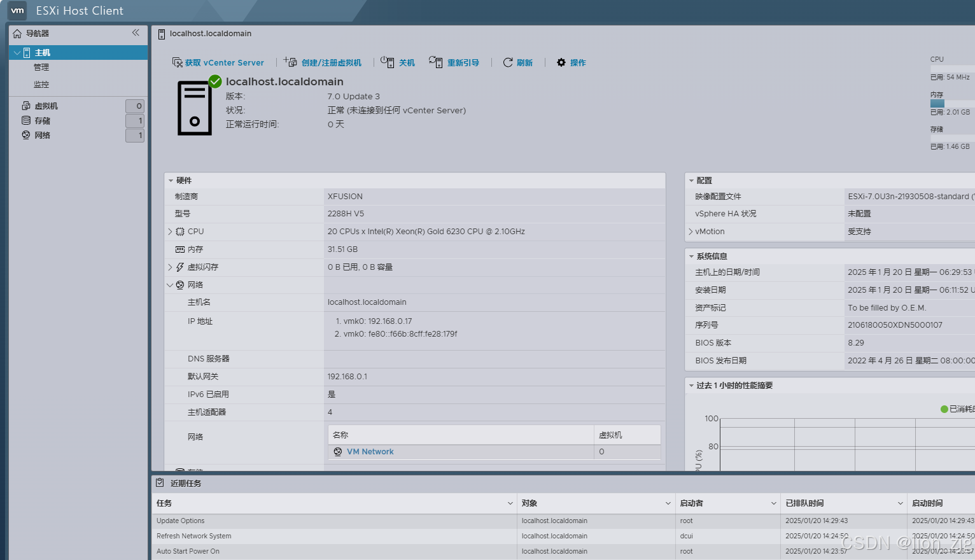
Task: Open the Queued time column dropdown arrow
Action: coord(900,503)
